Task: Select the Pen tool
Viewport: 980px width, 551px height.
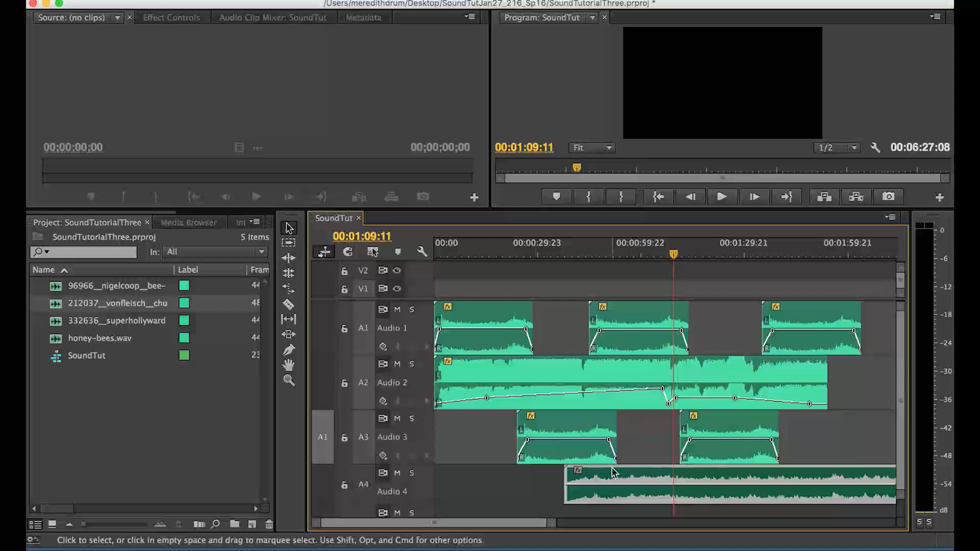Action: coord(288,350)
